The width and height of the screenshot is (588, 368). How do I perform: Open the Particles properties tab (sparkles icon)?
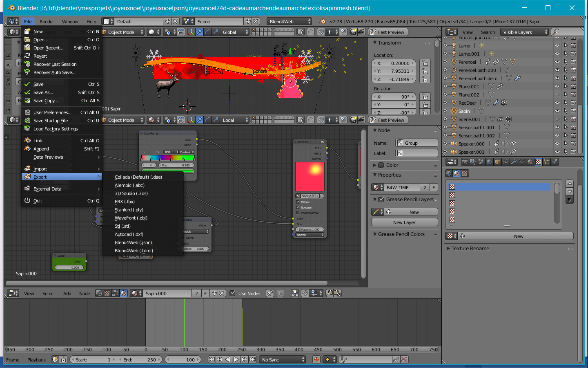[546, 162]
